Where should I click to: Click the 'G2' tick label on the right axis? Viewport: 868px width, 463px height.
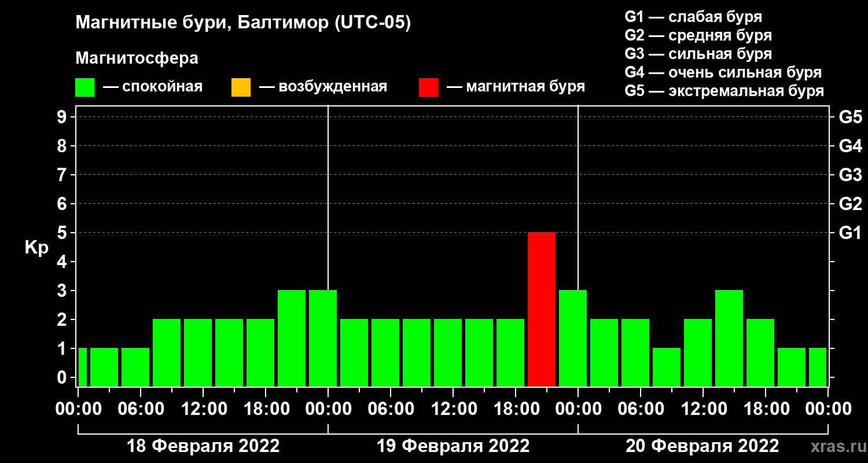850,204
